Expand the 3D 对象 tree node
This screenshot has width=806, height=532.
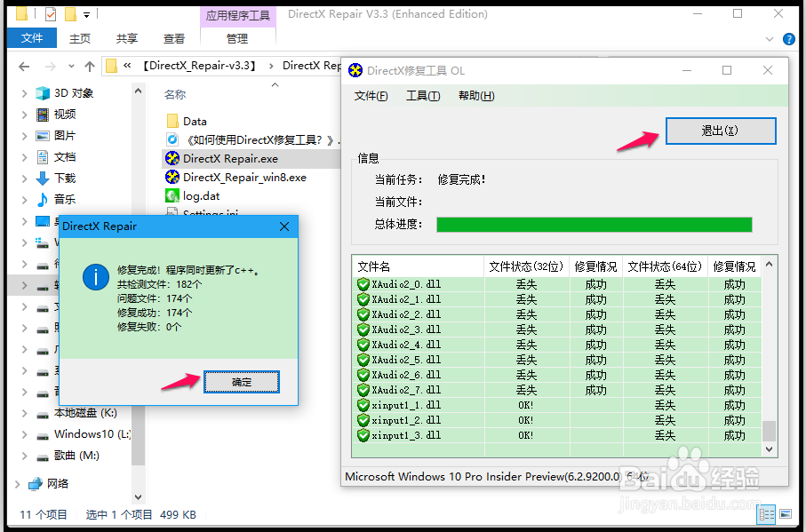(x=24, y=93)
